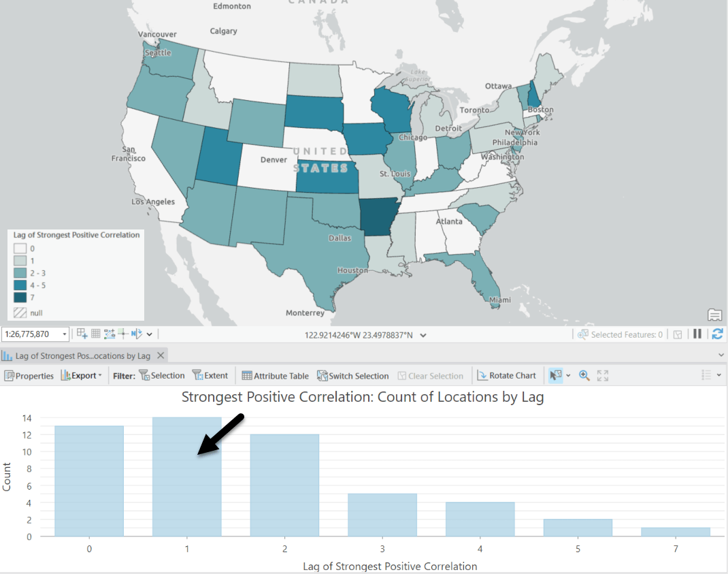Click the legend title Lag of Strongest Positive Correlation
The width and height of the screenshot is (728, 574).
tap(76, 235)
